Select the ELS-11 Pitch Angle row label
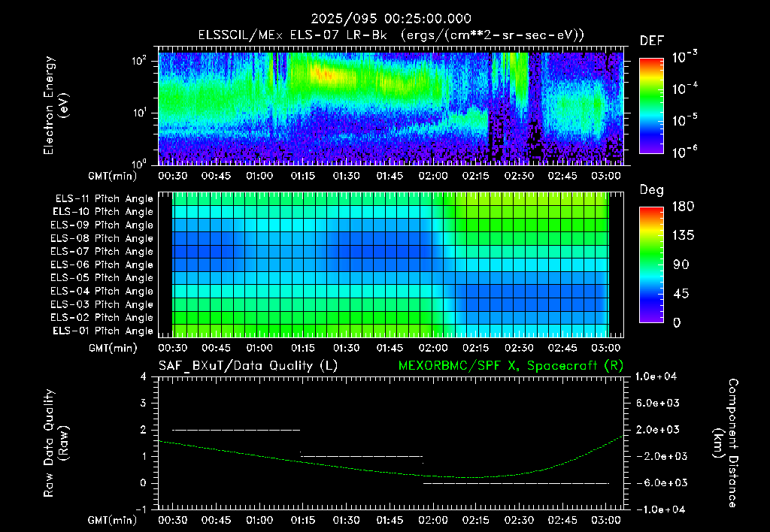 pos(104,199)
